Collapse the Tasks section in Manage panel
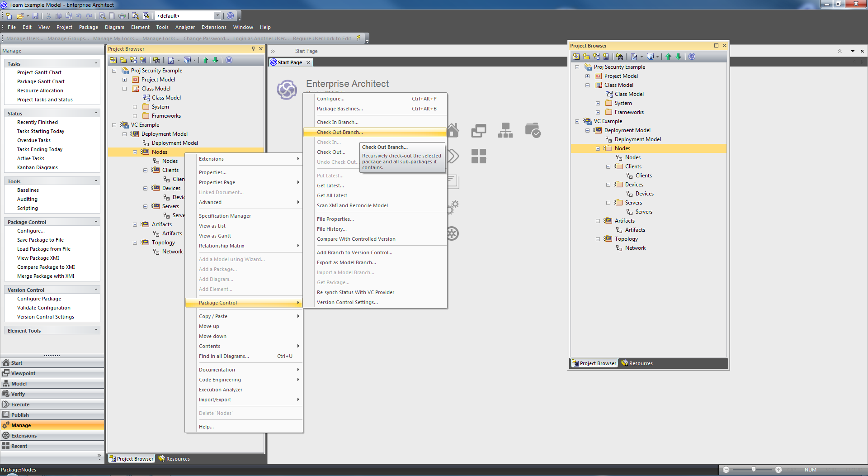The image size is (868, 476). (96, 63)
